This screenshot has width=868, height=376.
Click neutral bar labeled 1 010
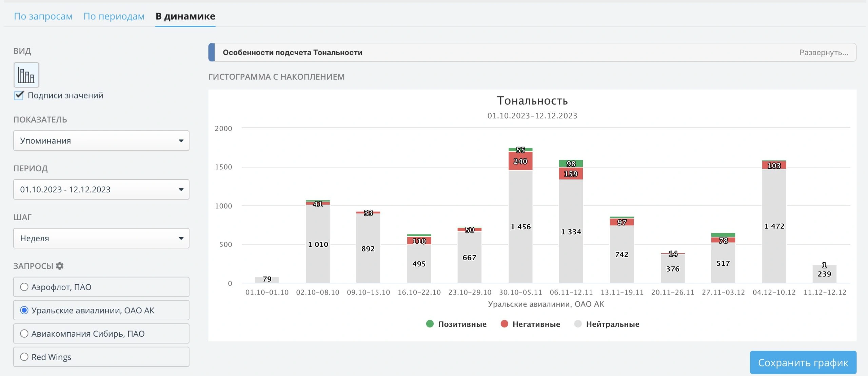(318, 244)
